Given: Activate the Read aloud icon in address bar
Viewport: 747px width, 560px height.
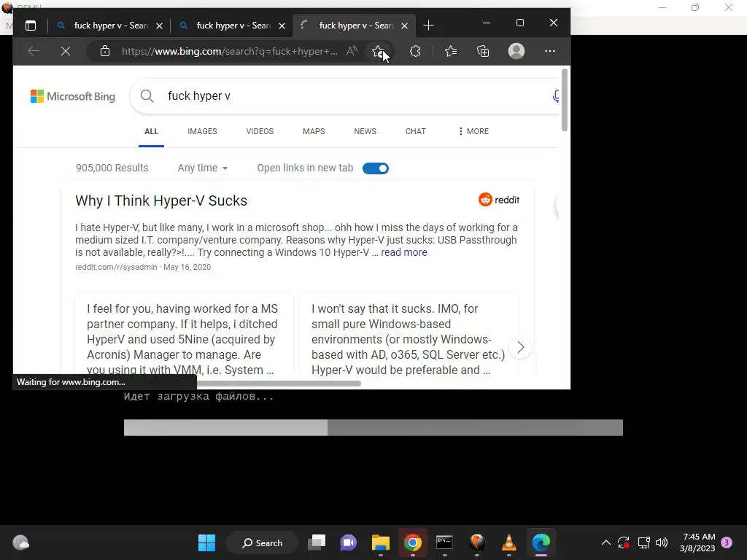Looking at the screenshot, I should point(352,51).
